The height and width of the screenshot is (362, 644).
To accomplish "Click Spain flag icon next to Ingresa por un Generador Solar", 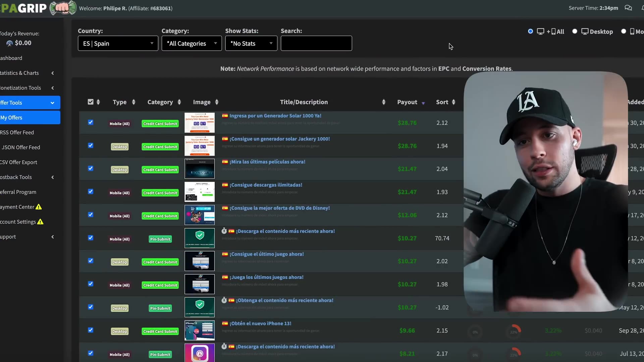I will click(225, 116).
